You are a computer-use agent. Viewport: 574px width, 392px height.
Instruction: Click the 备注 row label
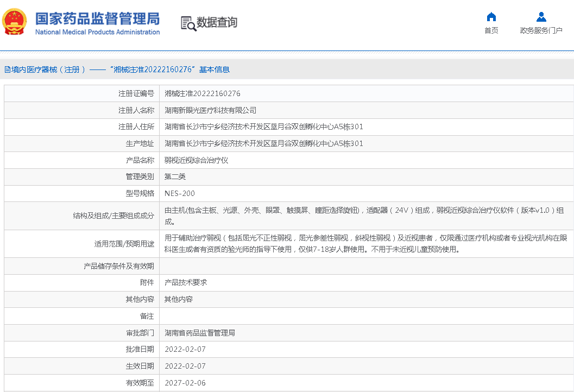(147, 316)
